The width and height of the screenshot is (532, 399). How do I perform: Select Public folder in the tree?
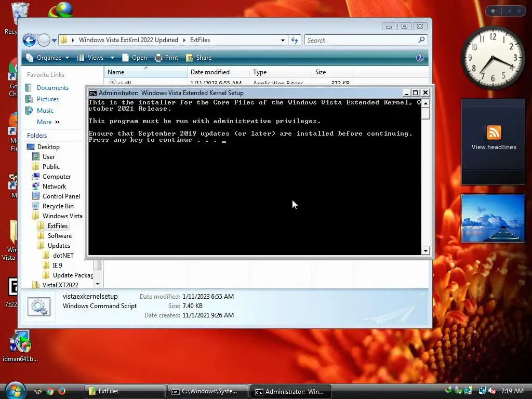(x=51, y=167)
